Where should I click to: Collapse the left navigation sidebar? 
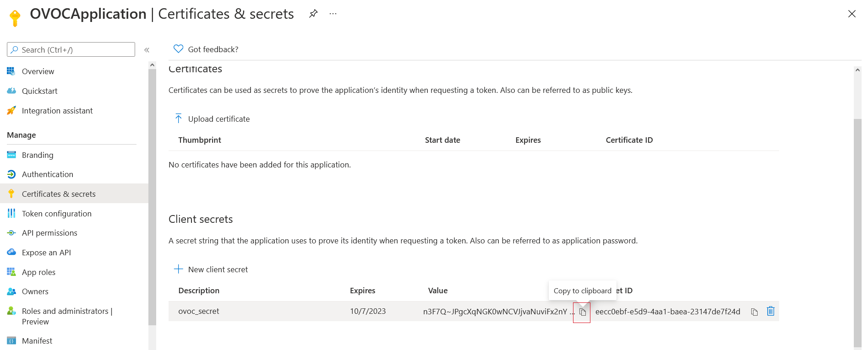(x=147, y=50)
